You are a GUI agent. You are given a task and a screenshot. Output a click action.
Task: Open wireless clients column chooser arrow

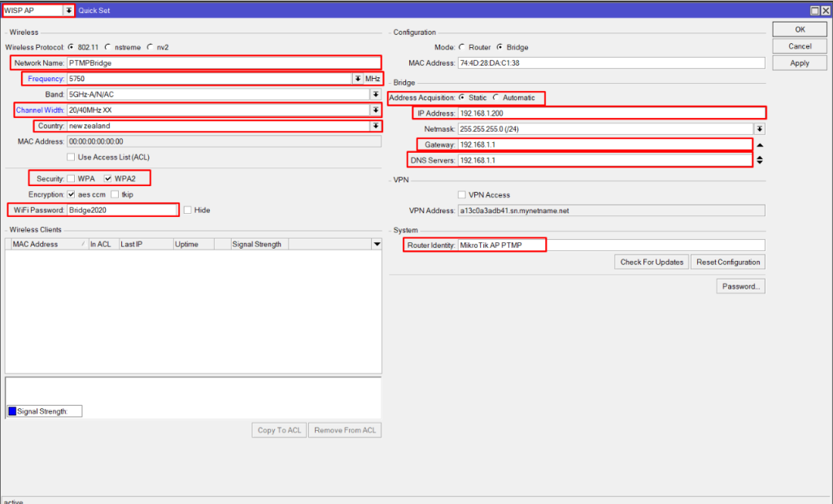point(376,244)
